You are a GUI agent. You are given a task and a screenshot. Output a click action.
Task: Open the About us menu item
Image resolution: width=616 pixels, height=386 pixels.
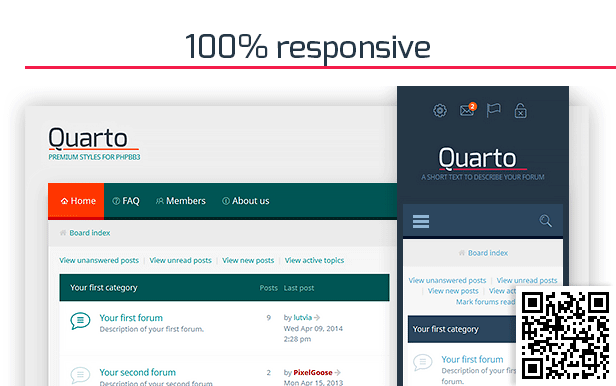[246, 201]
